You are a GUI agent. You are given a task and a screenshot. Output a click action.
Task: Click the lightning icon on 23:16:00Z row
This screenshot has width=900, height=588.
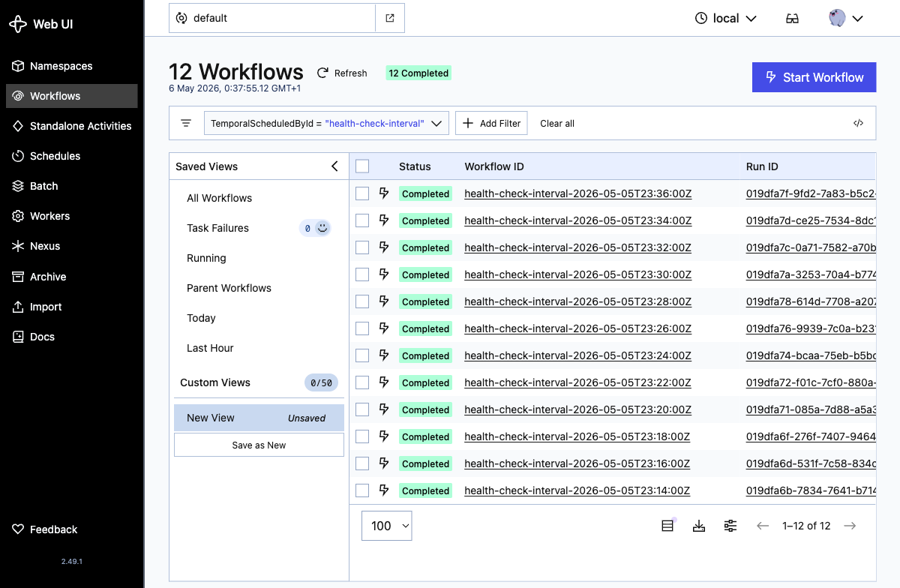(x=384, y=463)
